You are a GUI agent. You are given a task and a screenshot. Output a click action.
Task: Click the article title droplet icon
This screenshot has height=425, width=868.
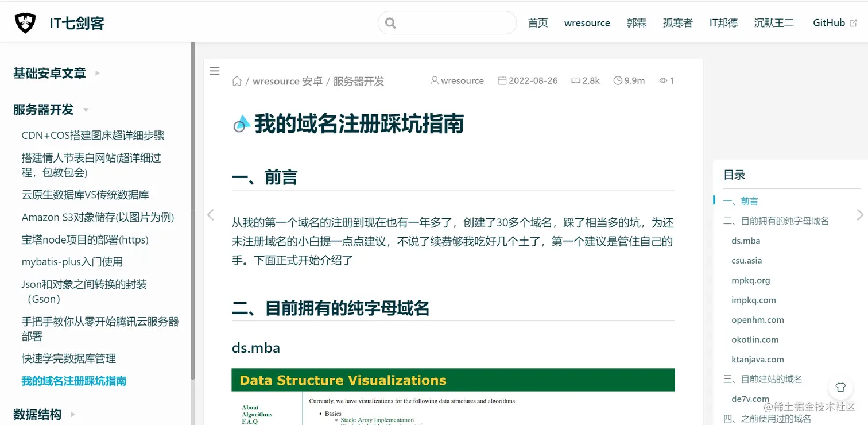click(x=241, y=123)
